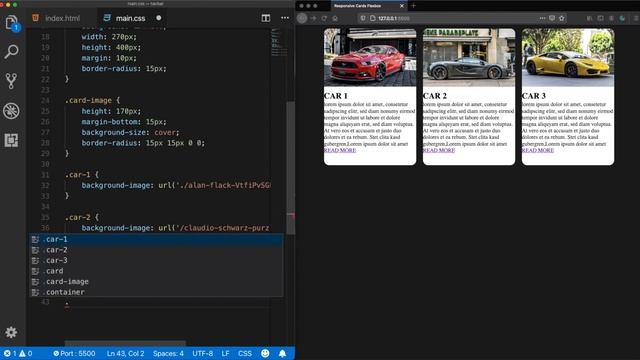Open the Explorer view in activity bar
The width and height of the screenshot is (640, 360).
click(x=11, y=22)
